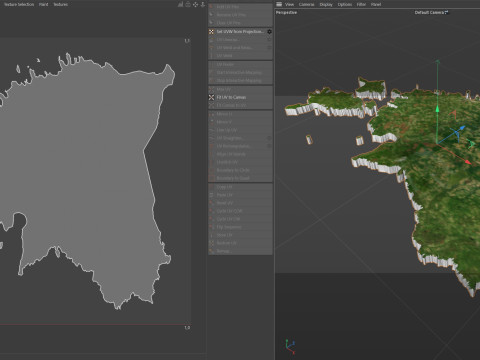Screen dimensions: 480x360
Task: Click the Fit Canvas to UV command
Action: click(240, 105)
